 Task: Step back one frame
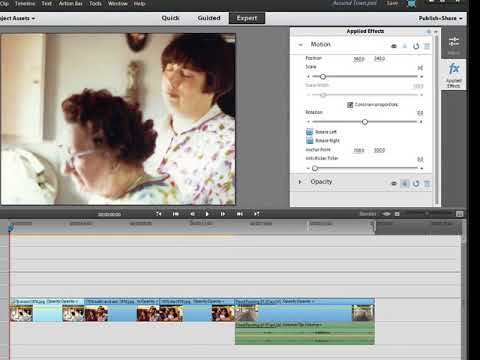coord(192,214)
